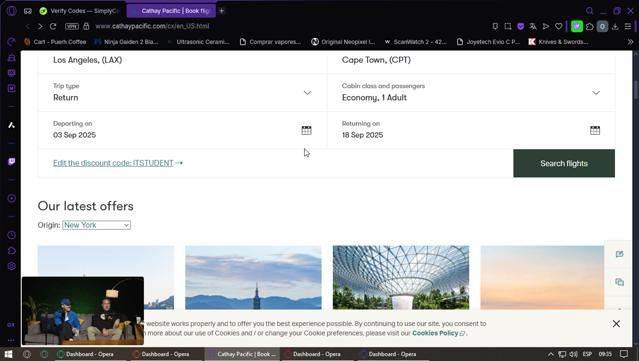The width and height of the screenshot is (639, 361).
Task: Open the taskbar notification center icon
Action: pos(624,354)
